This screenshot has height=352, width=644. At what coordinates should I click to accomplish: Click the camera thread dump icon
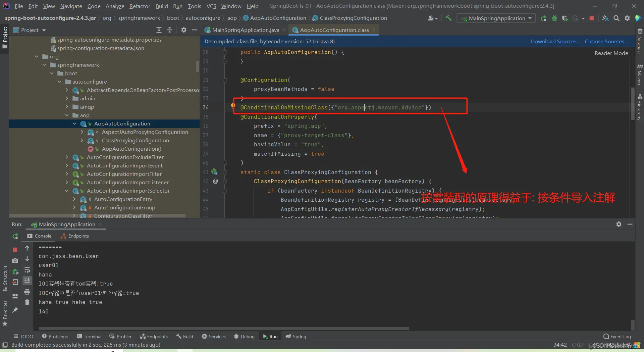coord(15,260)
